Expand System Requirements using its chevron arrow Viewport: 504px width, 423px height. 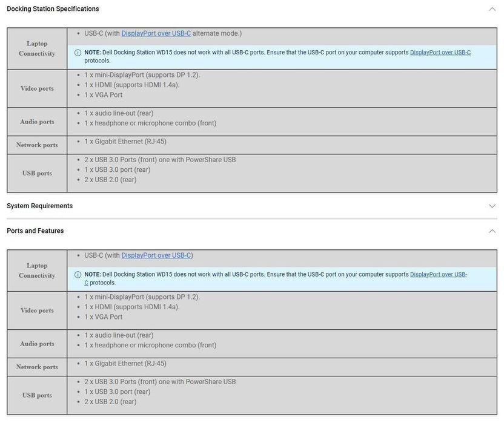492,206
